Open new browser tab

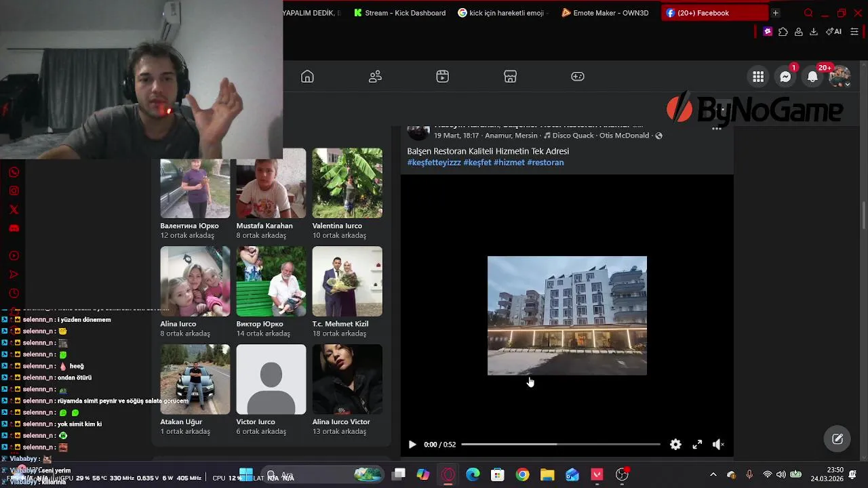tap(775, 13)
